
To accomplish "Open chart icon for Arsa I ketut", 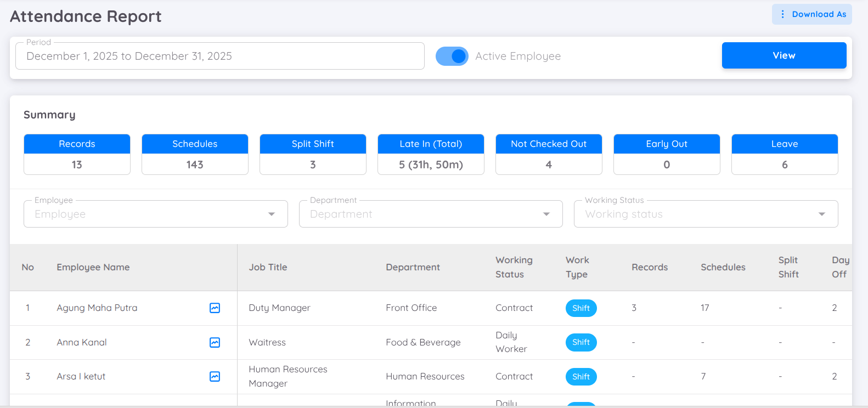I will click(x=215, y=377).
